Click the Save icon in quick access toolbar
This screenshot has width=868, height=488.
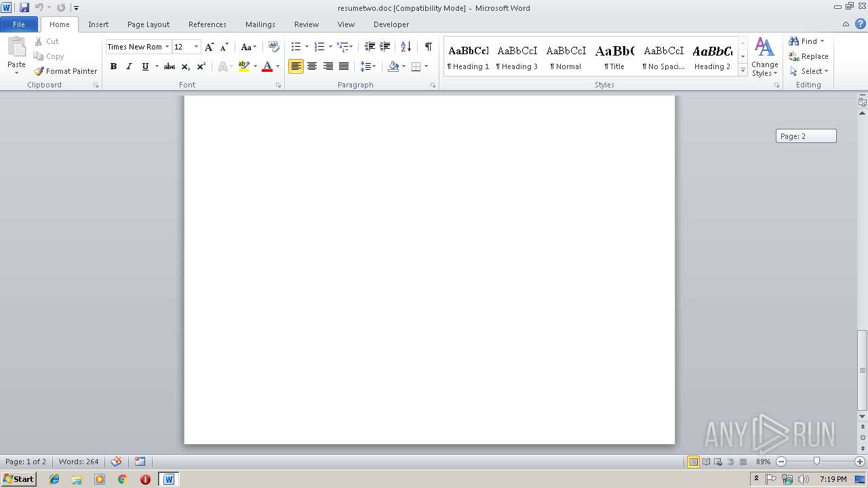(x=24, y=7)
